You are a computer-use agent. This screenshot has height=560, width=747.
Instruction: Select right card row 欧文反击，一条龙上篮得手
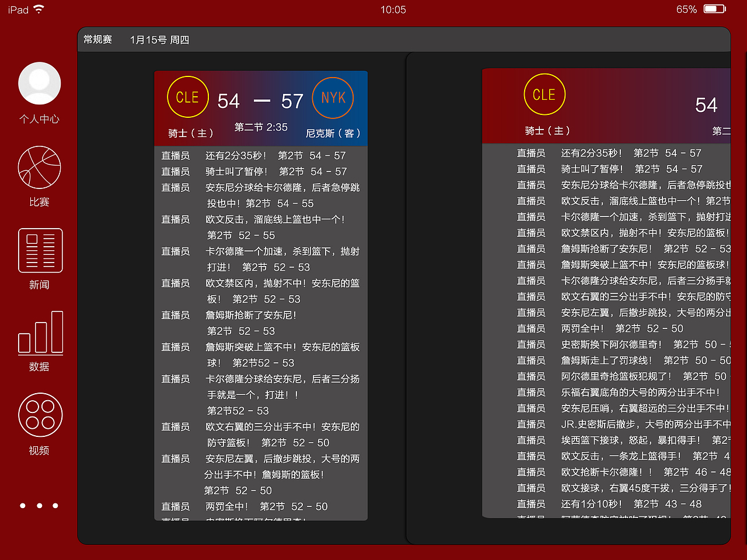623,456
